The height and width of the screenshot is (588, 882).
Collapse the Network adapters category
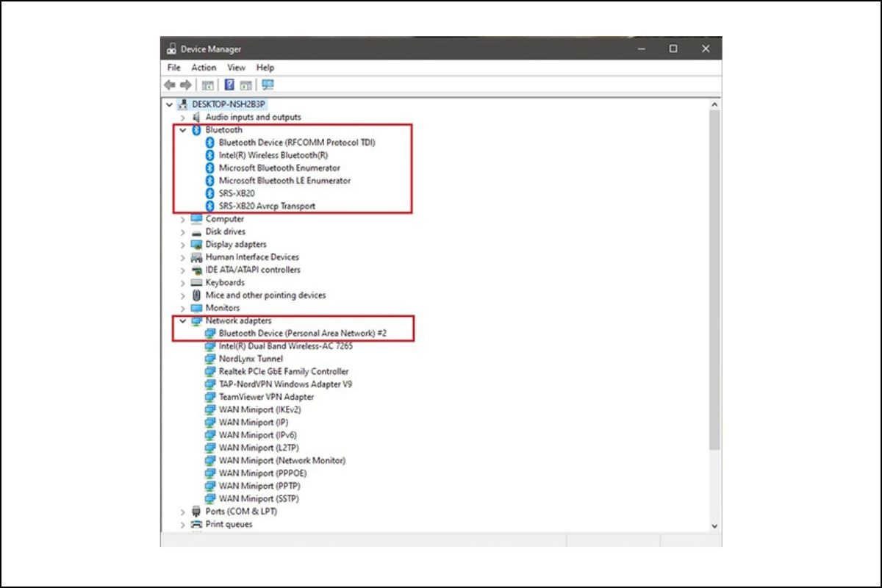pos(183,321)
